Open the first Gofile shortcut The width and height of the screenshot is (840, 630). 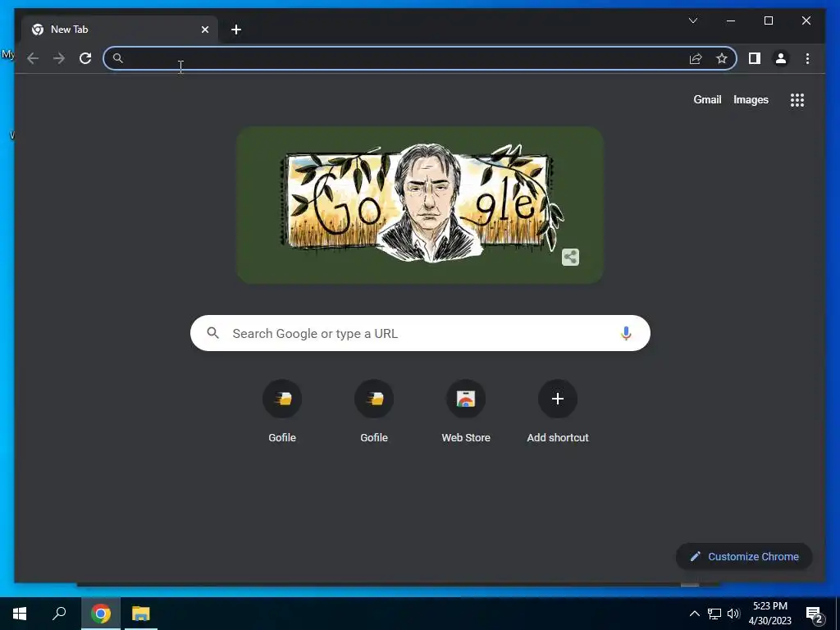tap(282, 412)
